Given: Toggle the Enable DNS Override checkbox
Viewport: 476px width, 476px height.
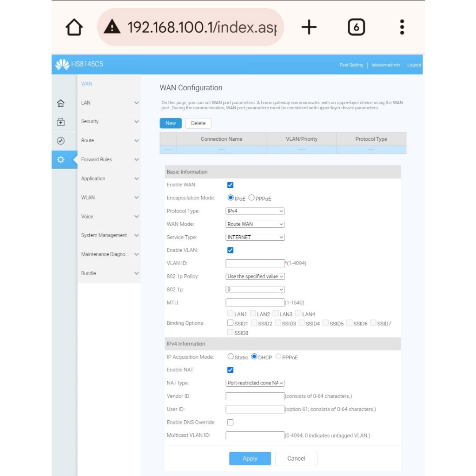Looking at the screenshot, I should click(x=230, y=423).
